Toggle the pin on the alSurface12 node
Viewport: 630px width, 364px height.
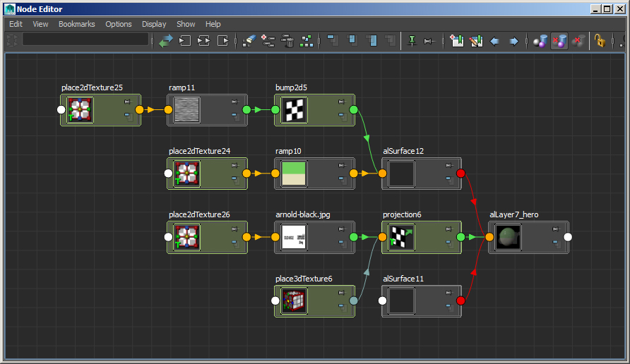[448, 166]
